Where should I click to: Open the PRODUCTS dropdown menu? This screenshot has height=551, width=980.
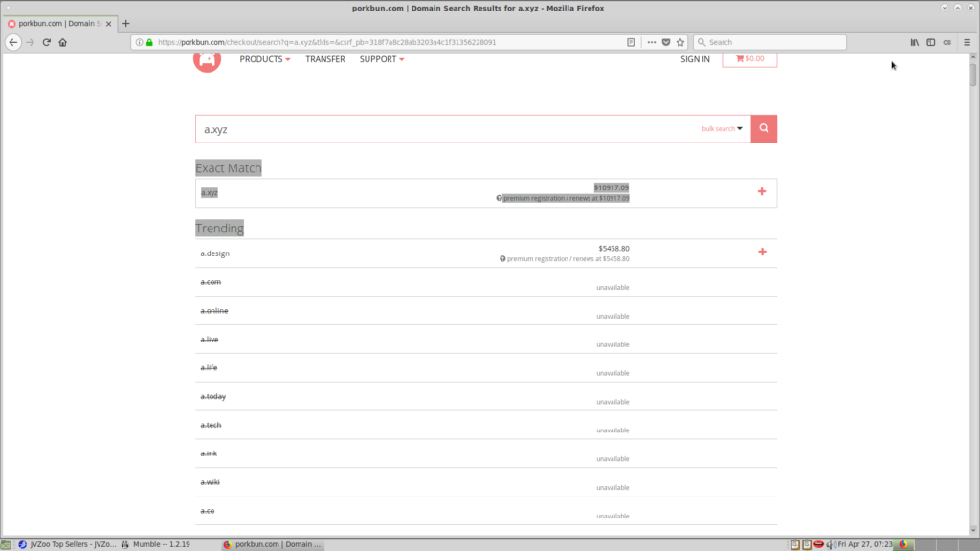point(265,59)
